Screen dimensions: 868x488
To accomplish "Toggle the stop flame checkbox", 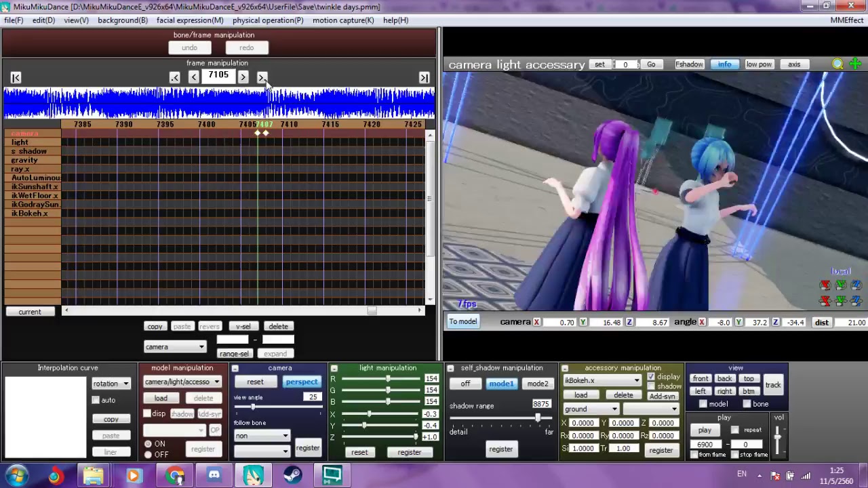I will point(735,455).
